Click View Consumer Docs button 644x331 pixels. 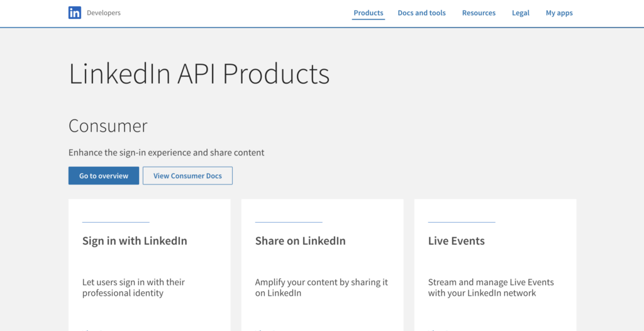187,176
